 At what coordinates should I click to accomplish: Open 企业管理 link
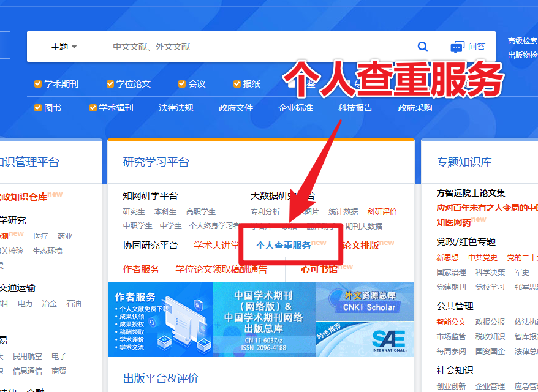coord(490,386)
